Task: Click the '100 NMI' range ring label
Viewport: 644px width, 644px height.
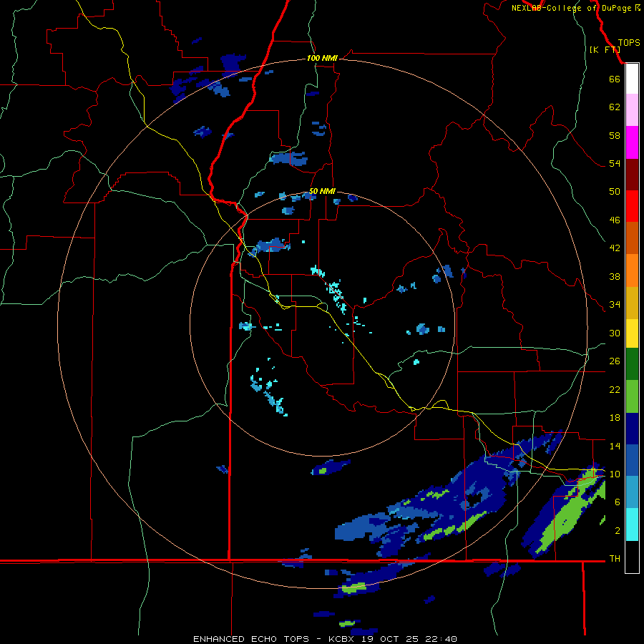Action: [x=322, y=58]
